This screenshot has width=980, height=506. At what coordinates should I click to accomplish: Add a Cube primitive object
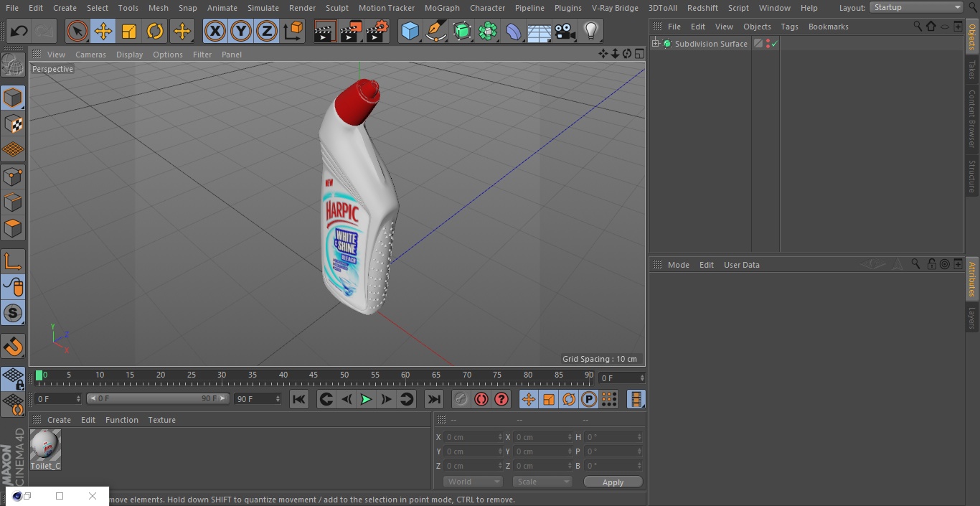[x=410, y=31]
